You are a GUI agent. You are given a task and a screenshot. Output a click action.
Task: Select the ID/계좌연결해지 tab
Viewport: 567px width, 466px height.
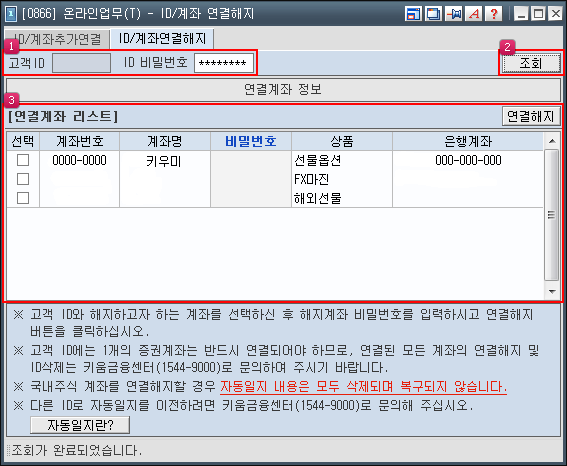pyautogui.click(x=162, y=38)
